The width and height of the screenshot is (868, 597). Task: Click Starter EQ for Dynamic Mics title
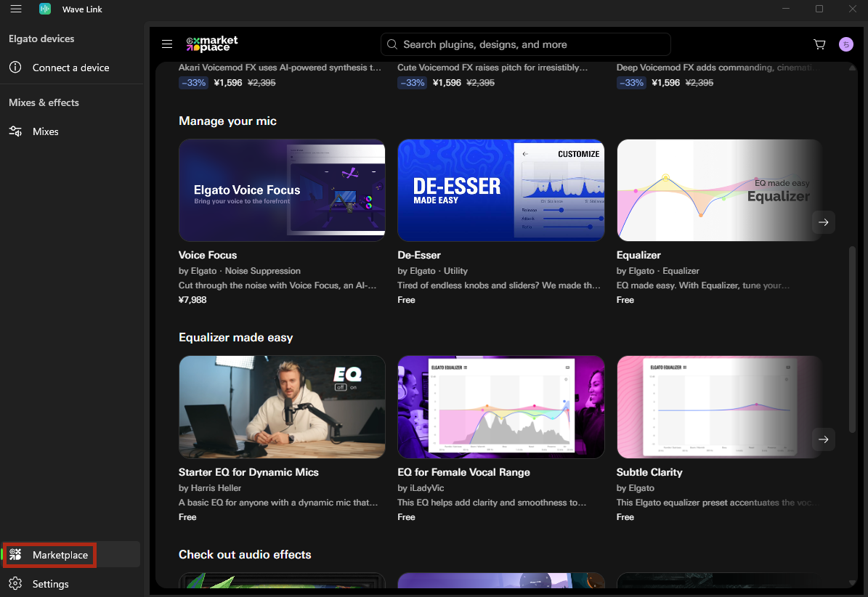[x=248, y=472]
